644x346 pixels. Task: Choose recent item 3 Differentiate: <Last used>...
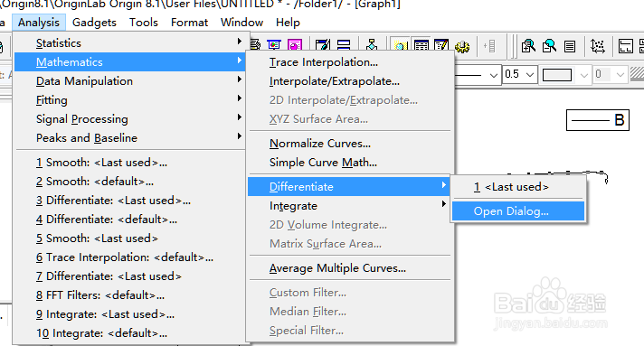(129, 200)
